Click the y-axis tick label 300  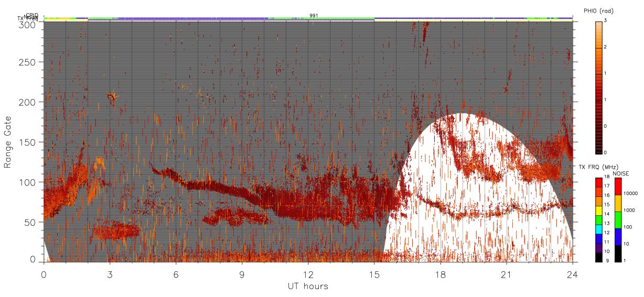[28, 24]
